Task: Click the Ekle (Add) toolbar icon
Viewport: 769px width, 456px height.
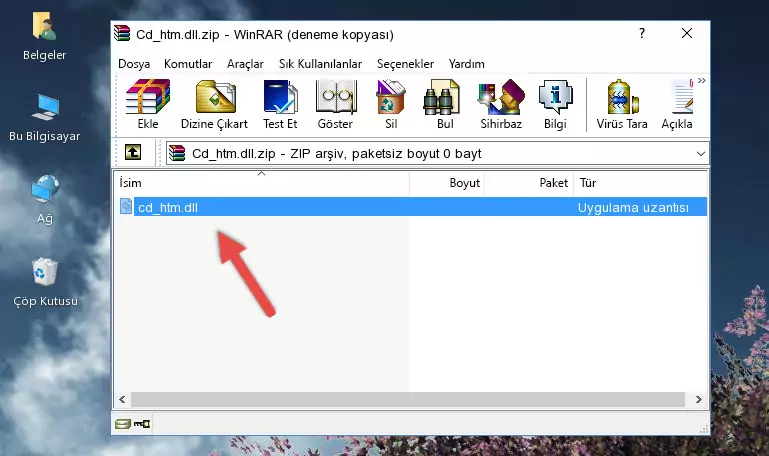Action: coord(148,104)
